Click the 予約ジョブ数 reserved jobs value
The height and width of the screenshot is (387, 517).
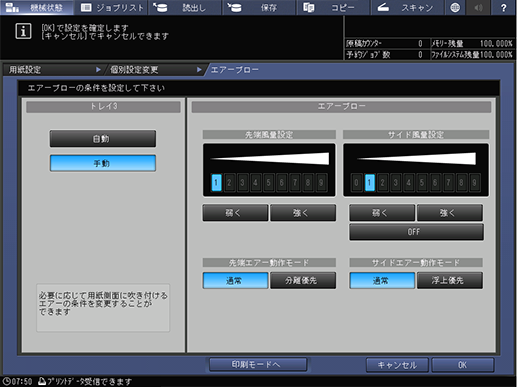click(x=420, y=54)
